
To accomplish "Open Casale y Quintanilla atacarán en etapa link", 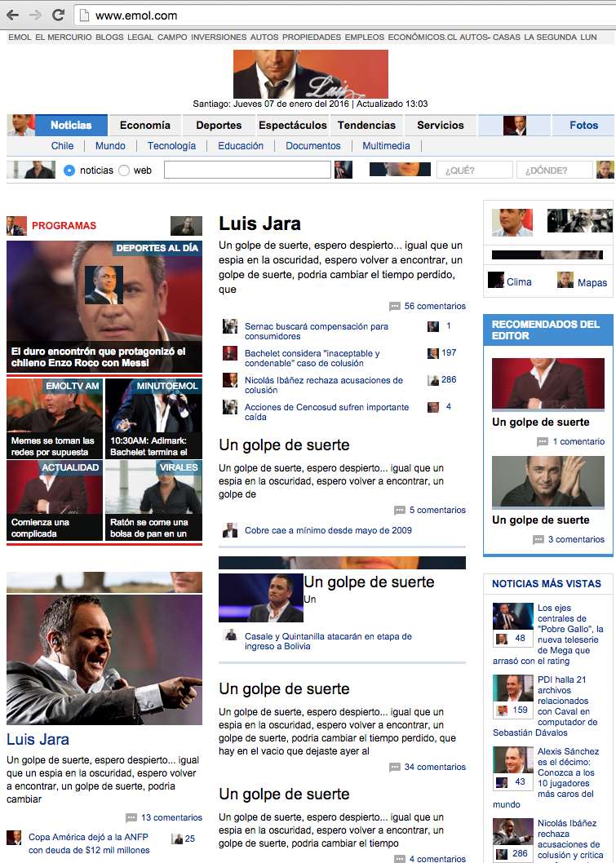I will point(328,641).
